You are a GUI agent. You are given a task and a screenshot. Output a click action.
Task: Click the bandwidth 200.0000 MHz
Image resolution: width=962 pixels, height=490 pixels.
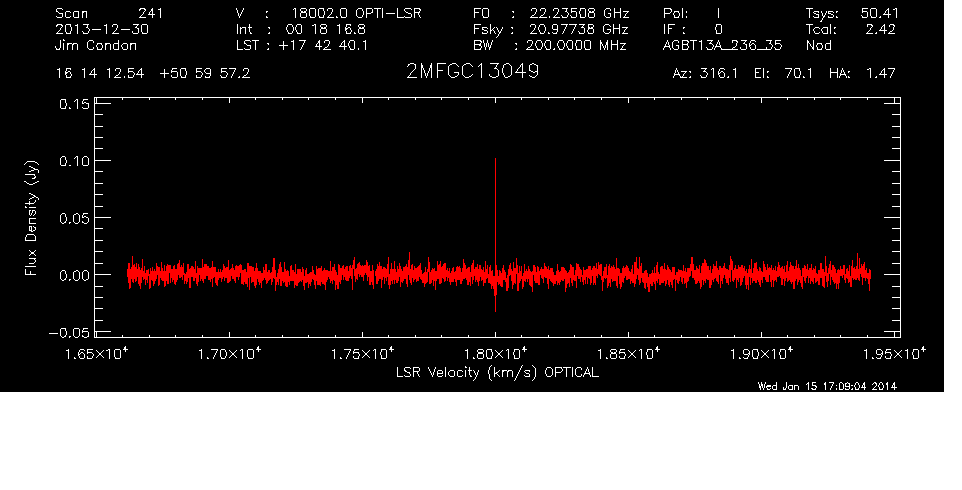tap(575, 45)
